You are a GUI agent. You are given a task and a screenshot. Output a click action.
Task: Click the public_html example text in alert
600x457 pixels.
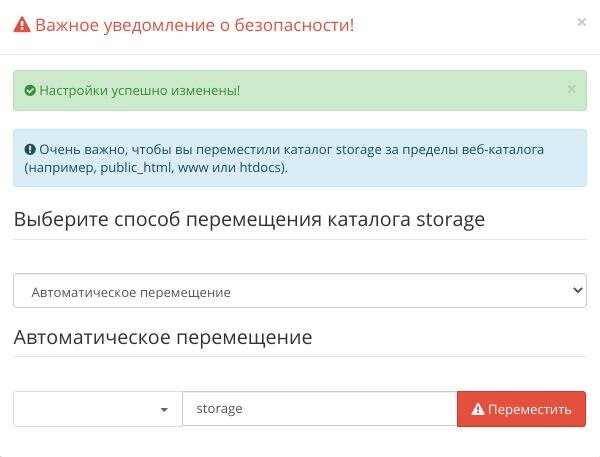tap(136, 168)
